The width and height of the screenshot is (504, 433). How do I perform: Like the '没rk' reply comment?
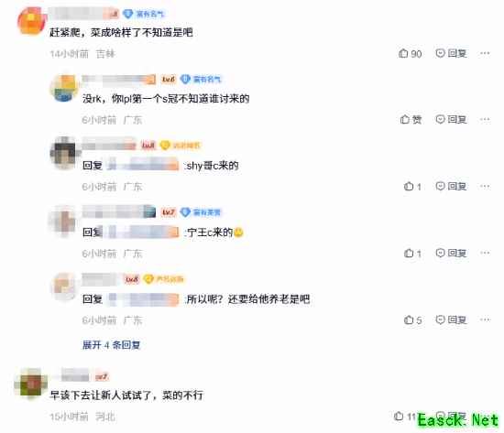tap(411, 120)
